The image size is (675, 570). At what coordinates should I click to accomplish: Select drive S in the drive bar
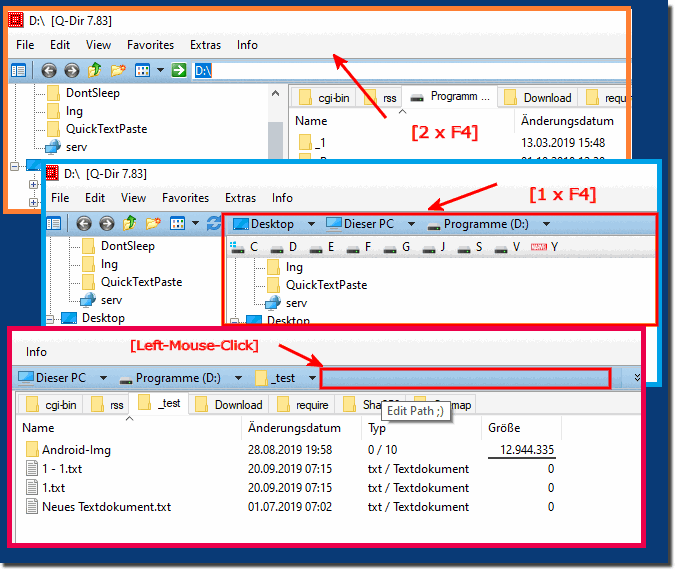(470, 247)
